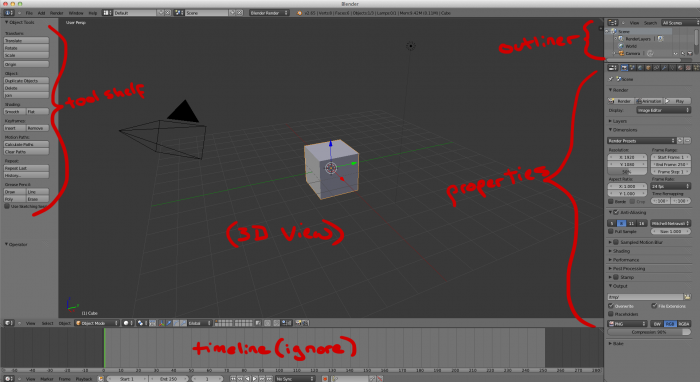This screenshot has height=382, width=700.
Task: Toggle camera visibility eye in outliner
Action: [x=675, y=54]
